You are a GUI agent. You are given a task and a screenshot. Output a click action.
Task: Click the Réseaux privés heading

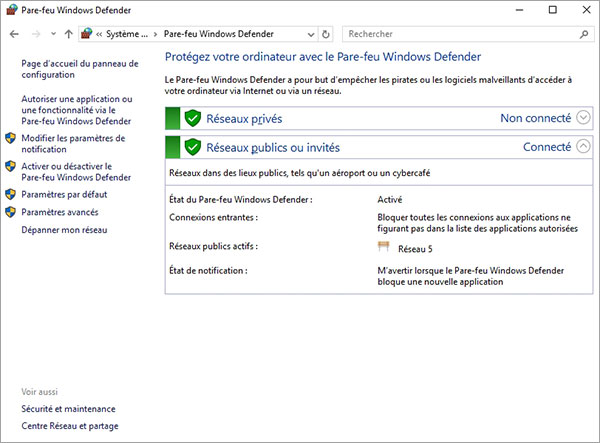(x=244, y=119)
